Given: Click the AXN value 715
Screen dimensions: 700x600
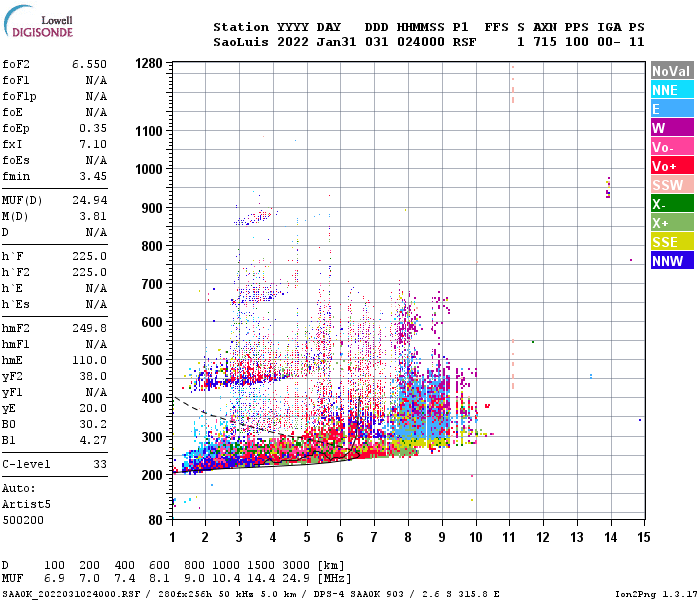Looking at the screenshot, I should (545, 42).
